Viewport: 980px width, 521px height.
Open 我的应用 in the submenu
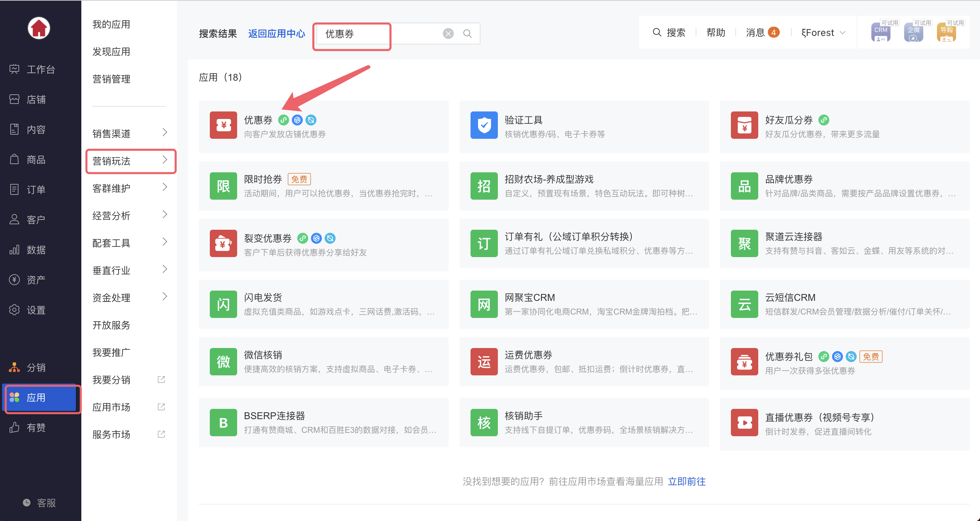tap(111, 24)
